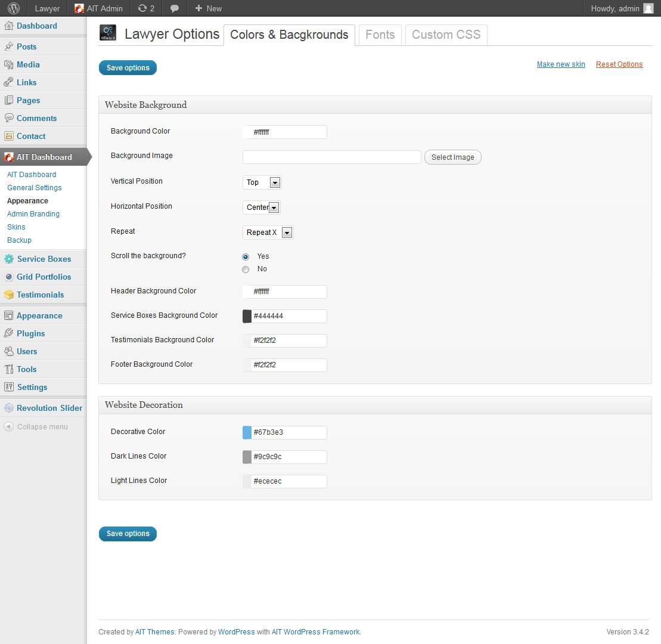Click the top Save options button

pos(128,68)
